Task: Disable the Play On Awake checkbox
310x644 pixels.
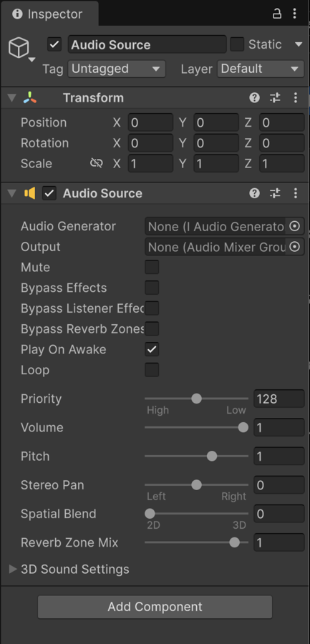Action: coord(152,349)
